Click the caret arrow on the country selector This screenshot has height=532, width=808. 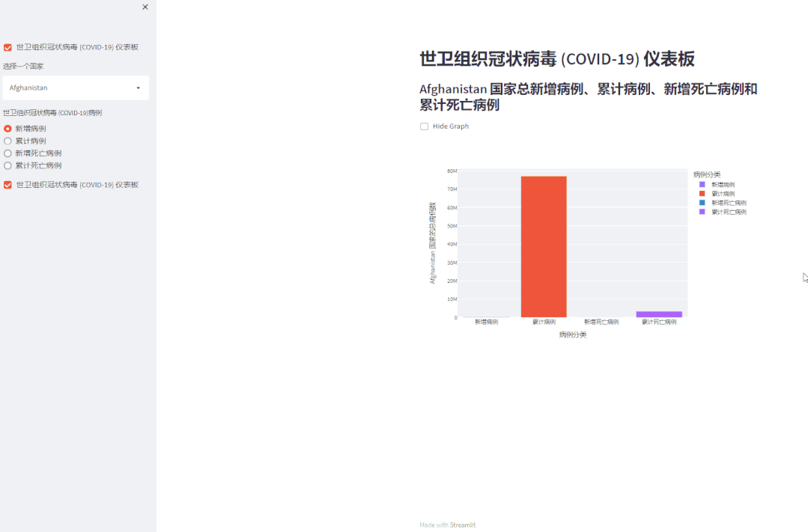(139, 88)
